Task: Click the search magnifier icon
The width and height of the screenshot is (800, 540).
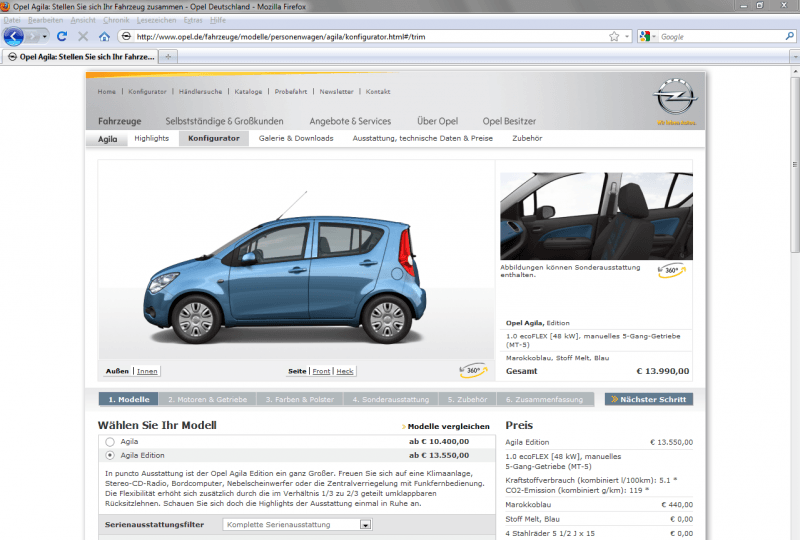Action: point(789,36)
